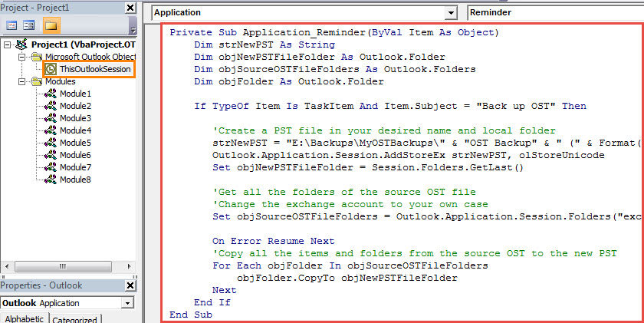
Task: Click the 'Dim objFolder As Outlook.Folder' line
Action: coord(289,82)
